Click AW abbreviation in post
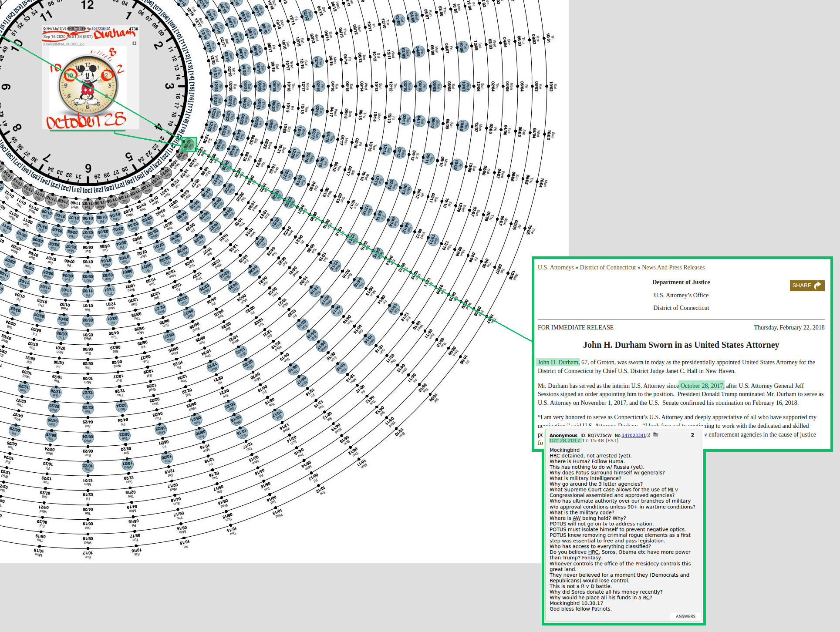 click(577, 518)
